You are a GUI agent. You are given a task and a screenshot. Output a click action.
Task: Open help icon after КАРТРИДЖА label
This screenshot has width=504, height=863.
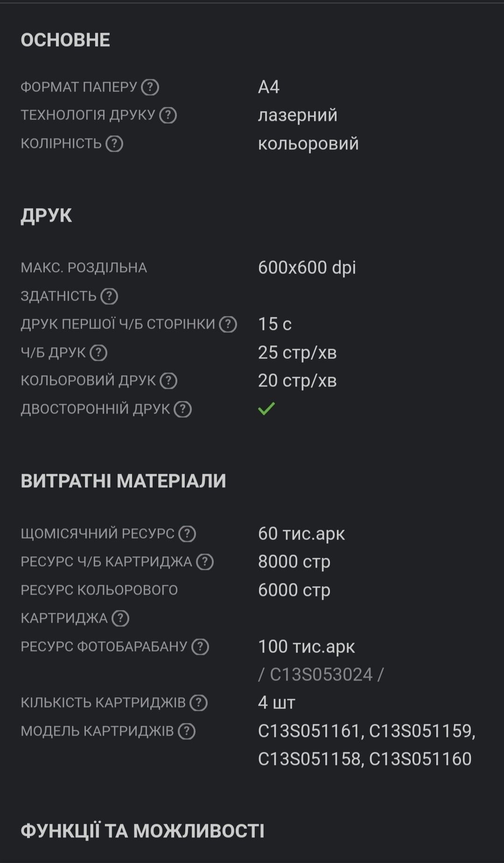point(120,618)
